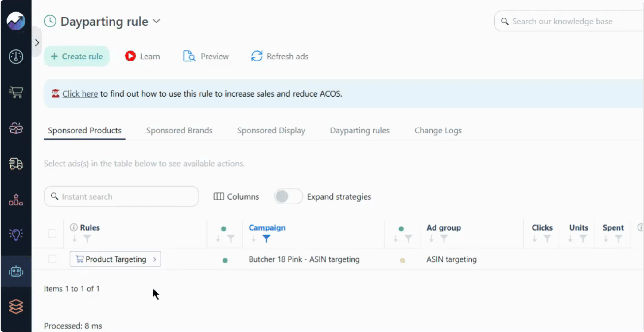Click the Refresh ads arrows icon
644x332 pixels.
pos(257,56)
